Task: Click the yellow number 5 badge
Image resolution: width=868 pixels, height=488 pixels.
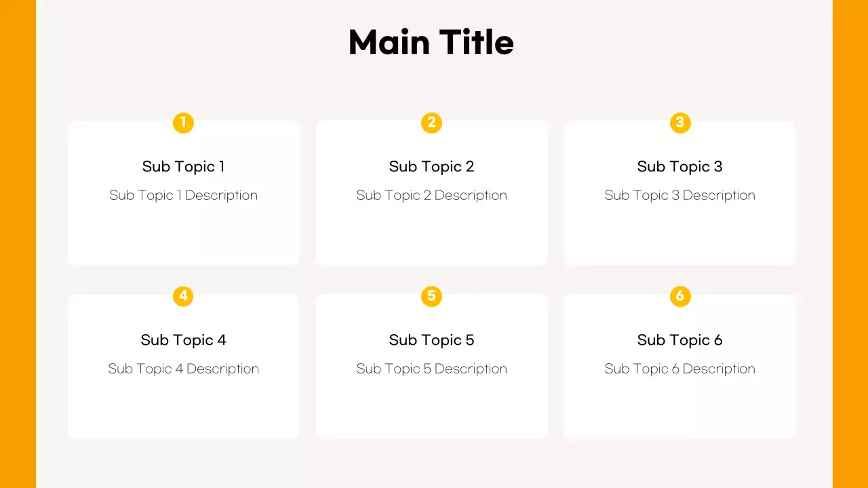Action: pyautogui.click(x=431, y=296)
